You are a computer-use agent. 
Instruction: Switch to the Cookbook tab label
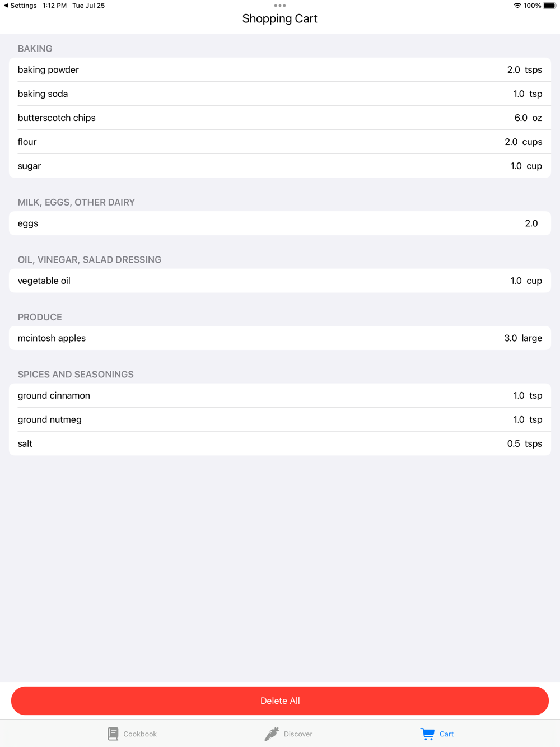tap(140, 734)
